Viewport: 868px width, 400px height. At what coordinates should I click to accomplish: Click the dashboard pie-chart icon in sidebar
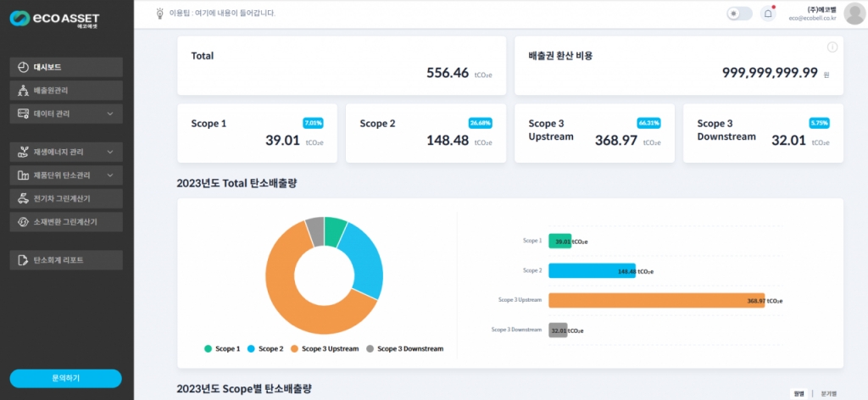[x=23, y=68]
